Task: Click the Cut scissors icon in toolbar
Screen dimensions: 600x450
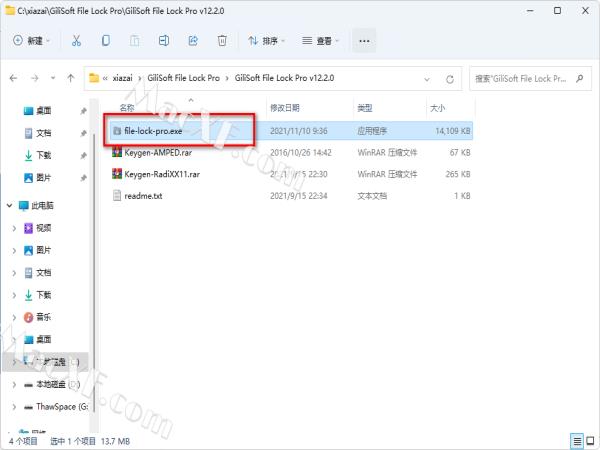Action: [x=76, y=41]
